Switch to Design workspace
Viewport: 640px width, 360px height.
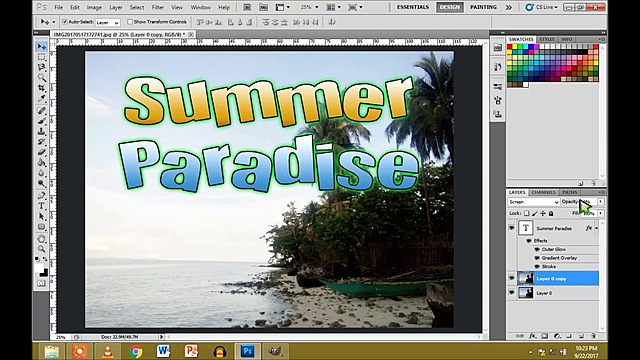click(x=449, y=7)
